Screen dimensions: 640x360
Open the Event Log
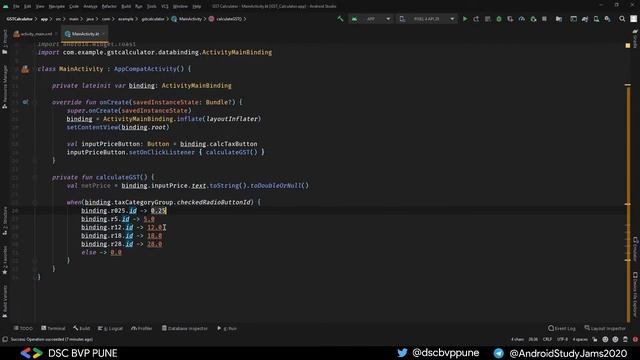(562, 328)
